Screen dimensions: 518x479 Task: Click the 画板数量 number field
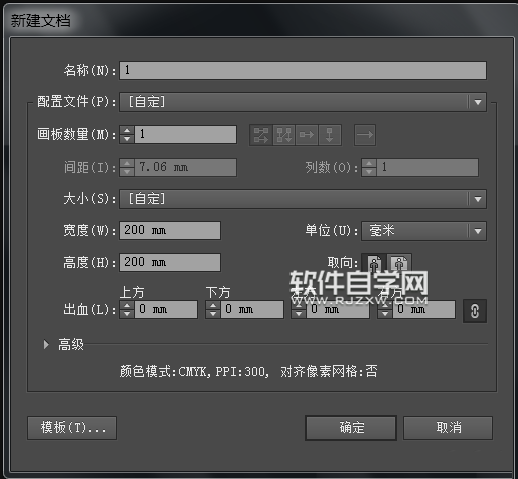(x=186, y=134)
